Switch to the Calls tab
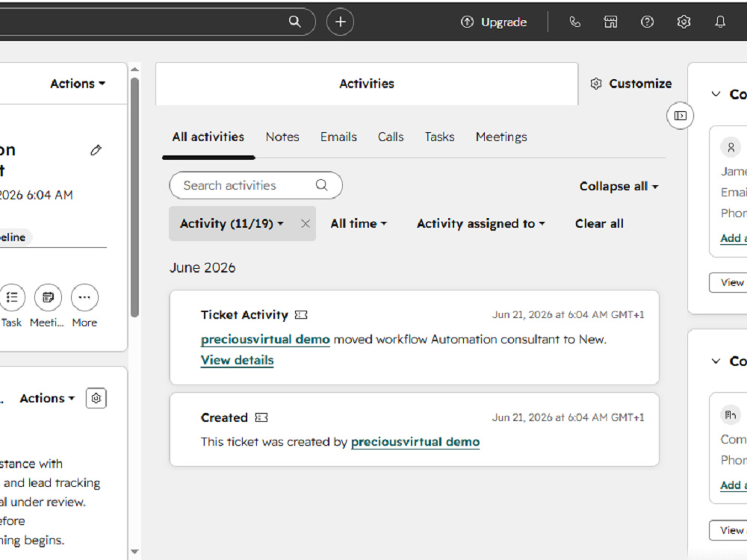Viewport: 747px width, 560px height. coord(391,137)
